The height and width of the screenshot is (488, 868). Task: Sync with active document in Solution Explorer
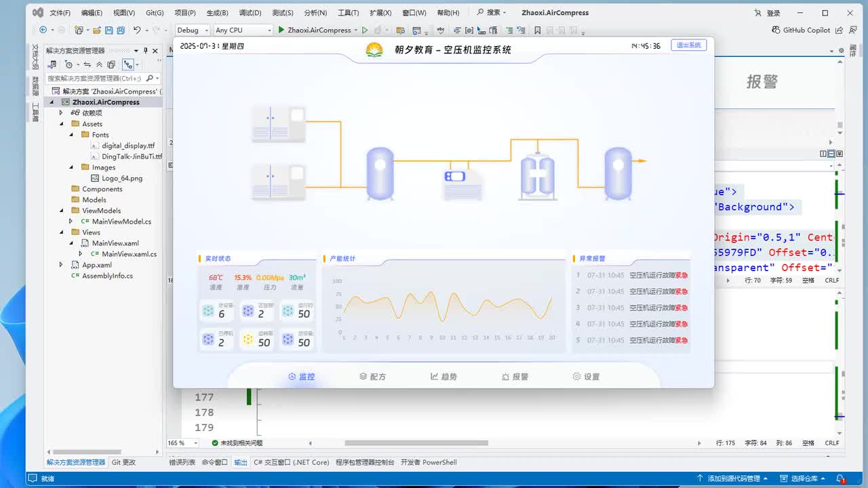tap(87, 64)
